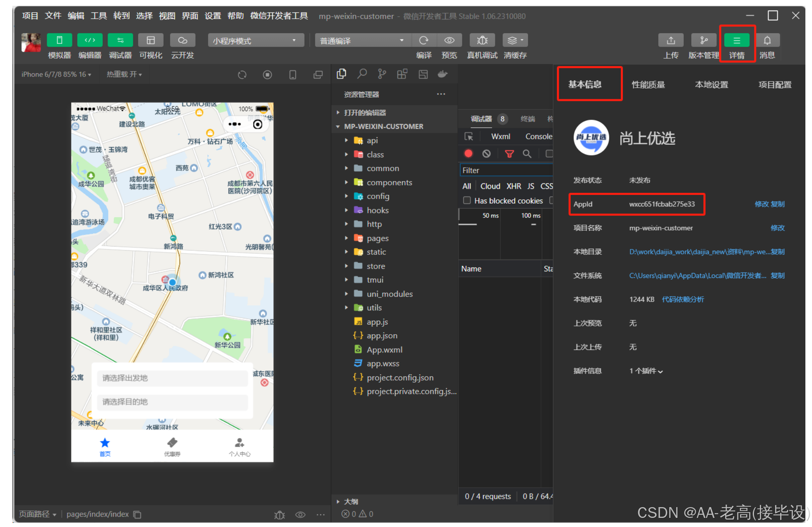Click simulator refresh icon
The width and height of the screenshot is (812, 527).
tap(242, 74)
